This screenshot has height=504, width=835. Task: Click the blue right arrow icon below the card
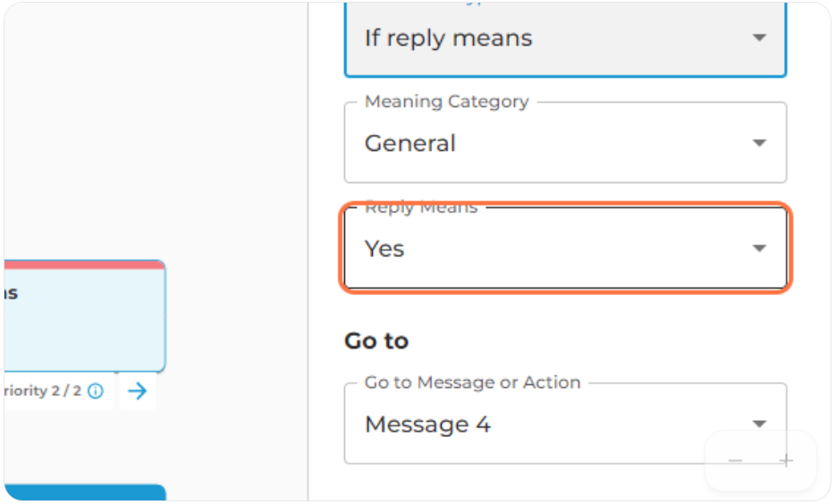138,391
